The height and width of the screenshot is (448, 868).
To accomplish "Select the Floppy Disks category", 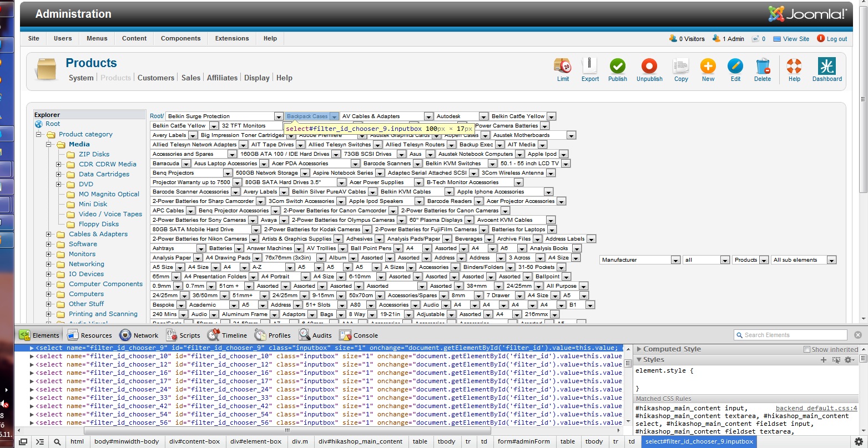I will coord(99,224).
